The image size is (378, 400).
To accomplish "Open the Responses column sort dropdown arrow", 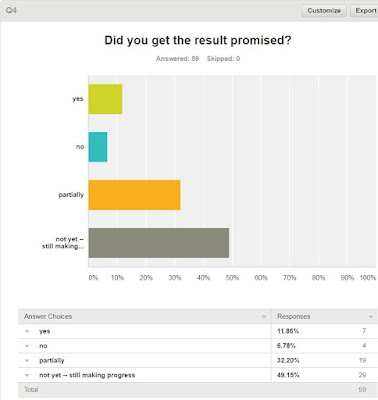I will coord(370,317).
